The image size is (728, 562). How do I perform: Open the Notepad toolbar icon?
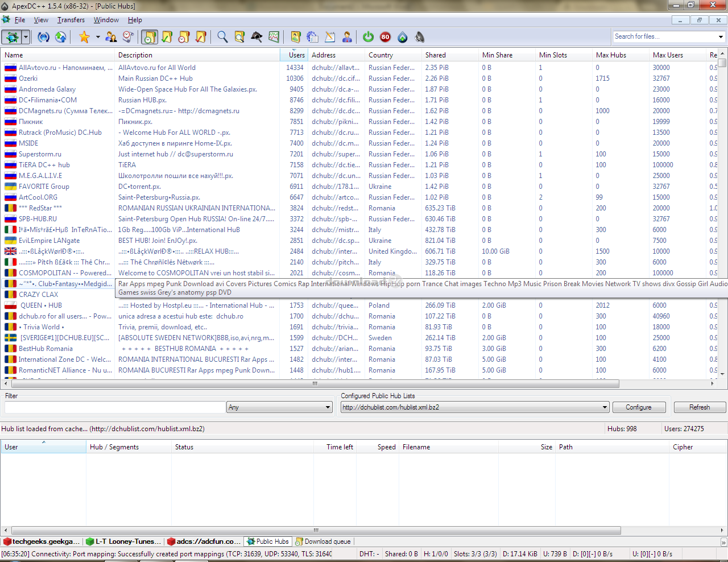[x=329, y=38]
